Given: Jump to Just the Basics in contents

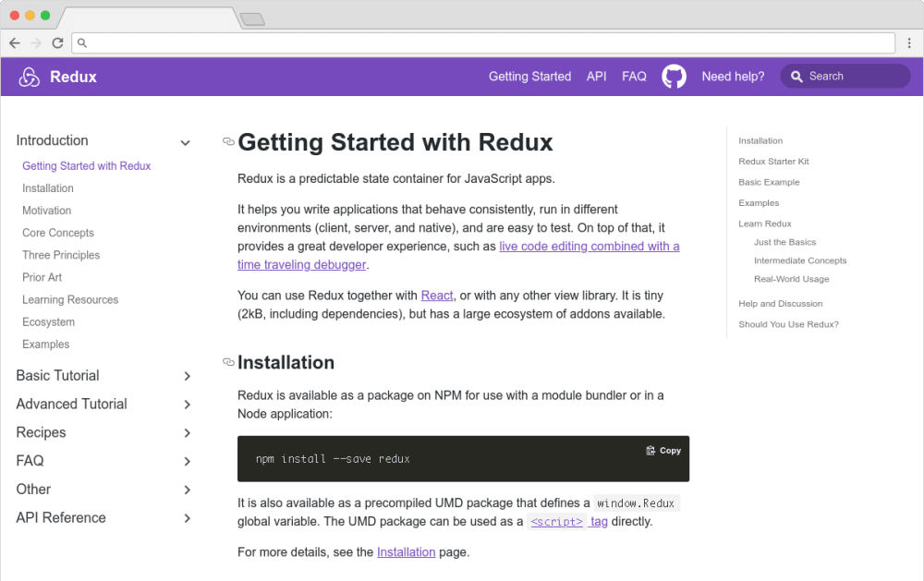Looking at the screenshot, I should click(x=784, y=242).
